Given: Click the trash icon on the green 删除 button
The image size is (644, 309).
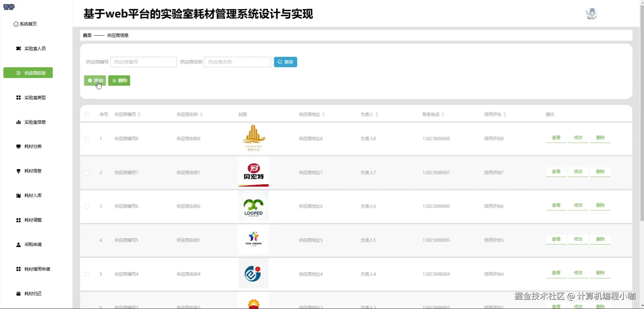Looking at the screenshot, I should 114,80.
